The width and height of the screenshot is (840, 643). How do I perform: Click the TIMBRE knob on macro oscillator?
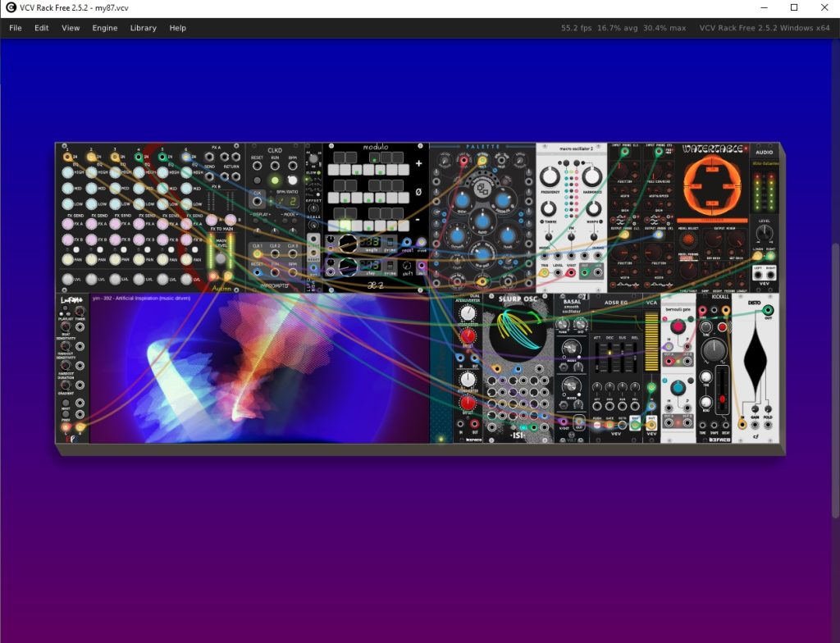[x=548, y=208]
